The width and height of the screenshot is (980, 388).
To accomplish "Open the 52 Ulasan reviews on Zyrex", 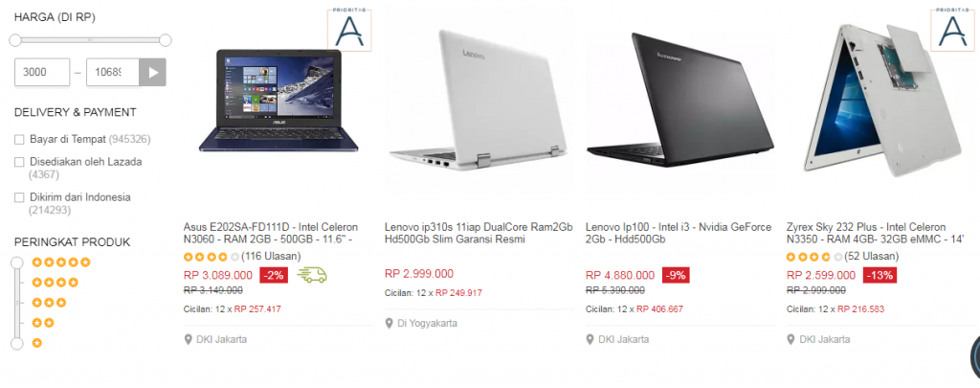I will pos(871,256).
